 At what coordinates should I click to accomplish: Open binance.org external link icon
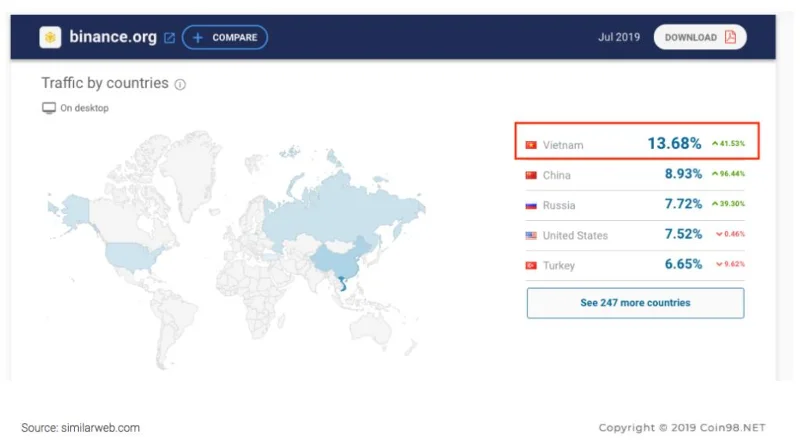[169, 38]
